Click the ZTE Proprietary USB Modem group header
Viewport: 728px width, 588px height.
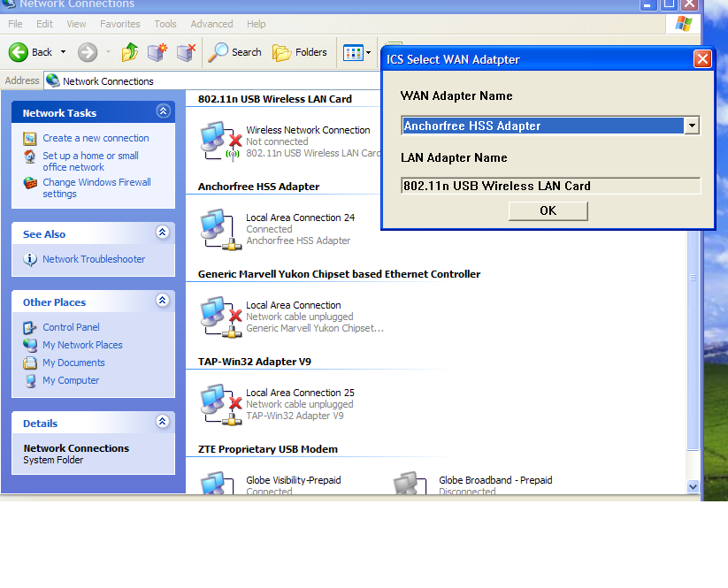click(x=268, y=449)
